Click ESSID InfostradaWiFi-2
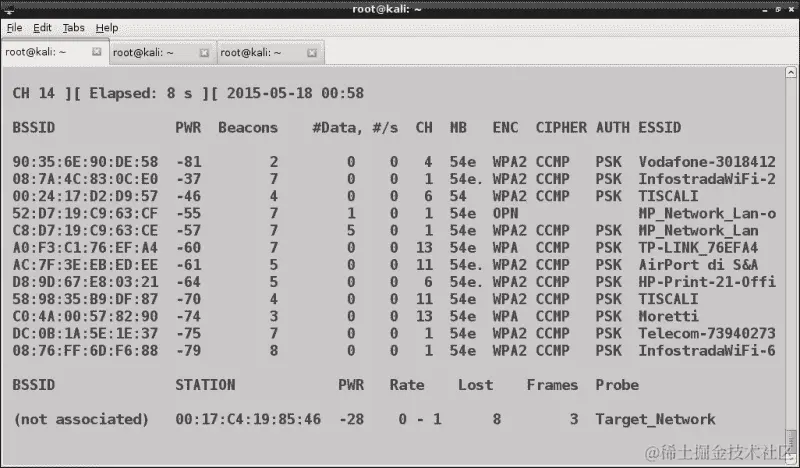Image resolution: width=800 pixels, height=468 pixels. [707, 179]
